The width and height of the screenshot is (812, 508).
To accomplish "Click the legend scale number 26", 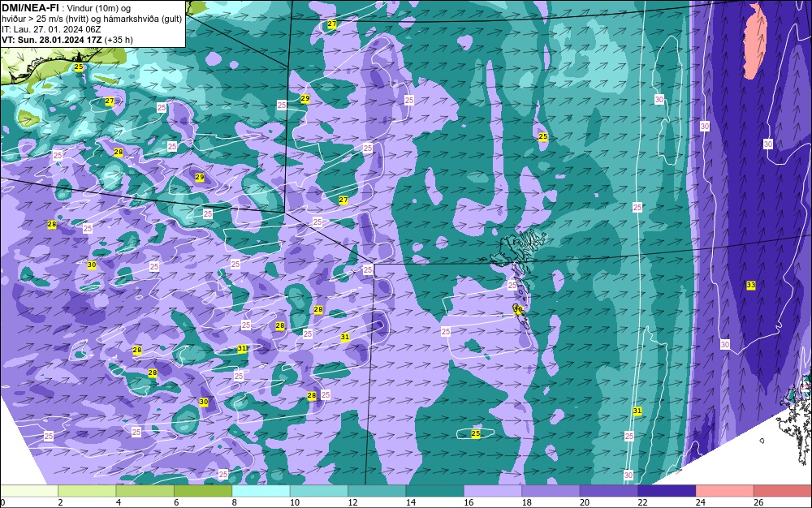I will click(758, 502).
